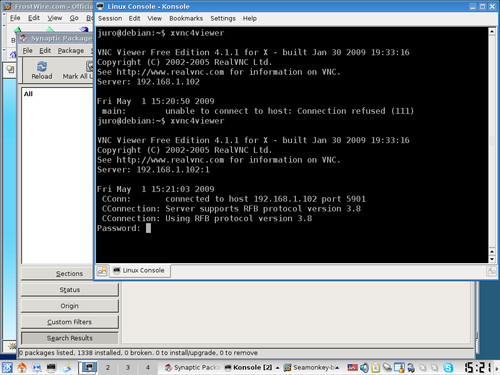Switch to virtual desktop 1 in pager
500x375 pixels.
click(88, 367)
